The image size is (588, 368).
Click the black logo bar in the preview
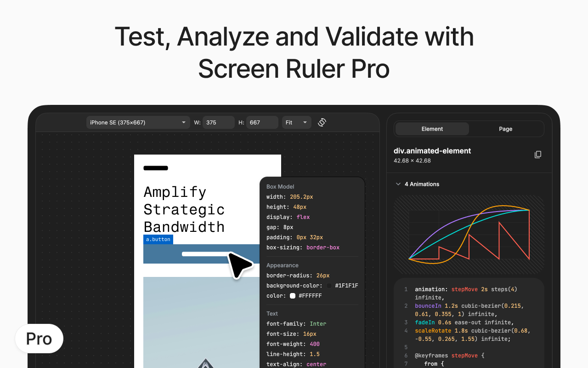[156, 168]
